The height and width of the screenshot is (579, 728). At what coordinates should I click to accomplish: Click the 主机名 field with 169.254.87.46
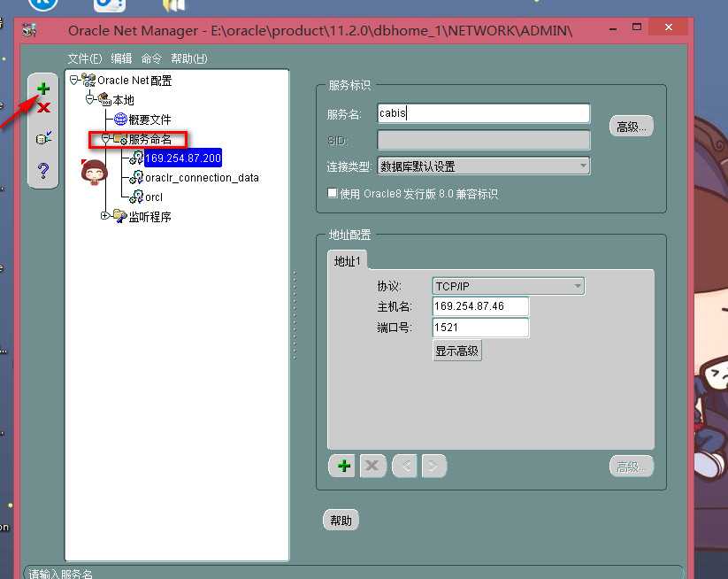point(480,306)
